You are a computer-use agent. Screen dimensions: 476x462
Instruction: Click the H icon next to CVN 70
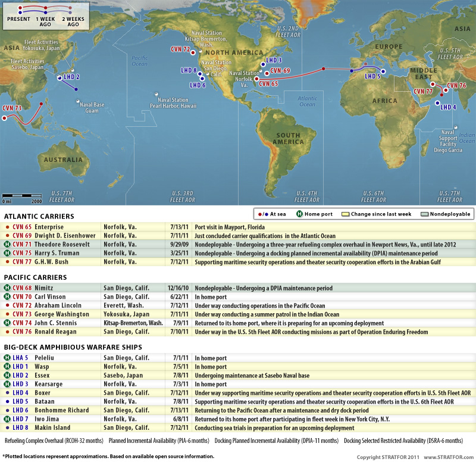pos(7,296)
